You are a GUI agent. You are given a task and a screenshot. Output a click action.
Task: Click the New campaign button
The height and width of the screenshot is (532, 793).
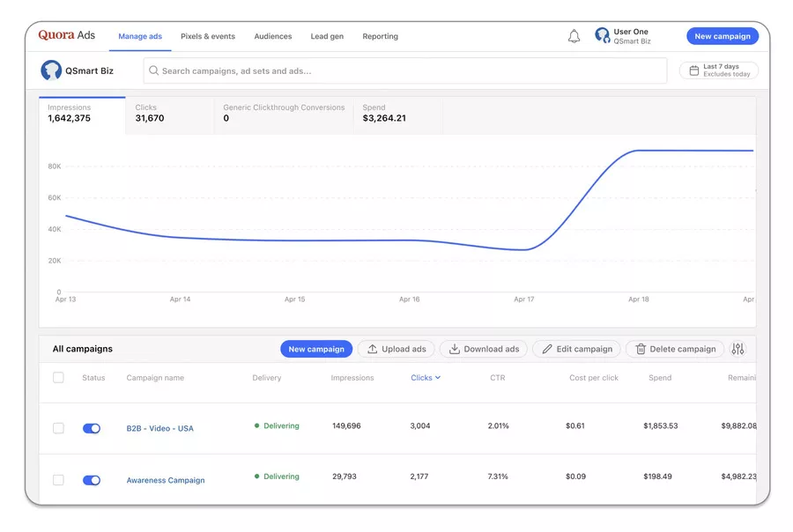pyautogui.click(x=723, y=35)
